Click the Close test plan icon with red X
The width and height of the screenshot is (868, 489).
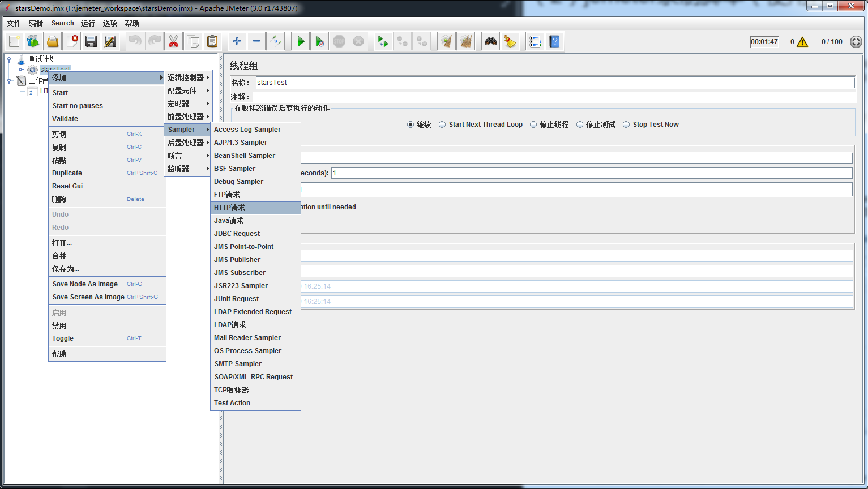click(x=72, y=41)
